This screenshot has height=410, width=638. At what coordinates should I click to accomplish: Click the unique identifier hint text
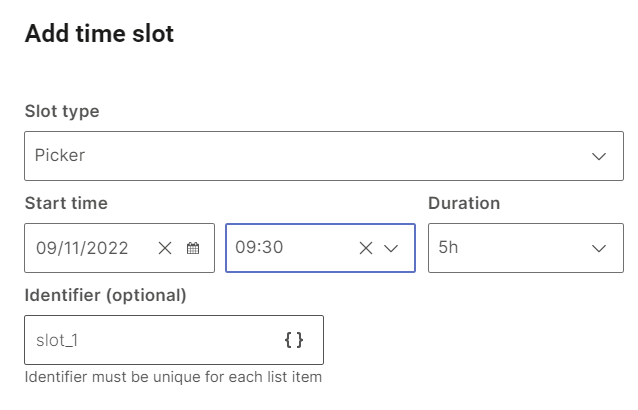click(173, 377)
